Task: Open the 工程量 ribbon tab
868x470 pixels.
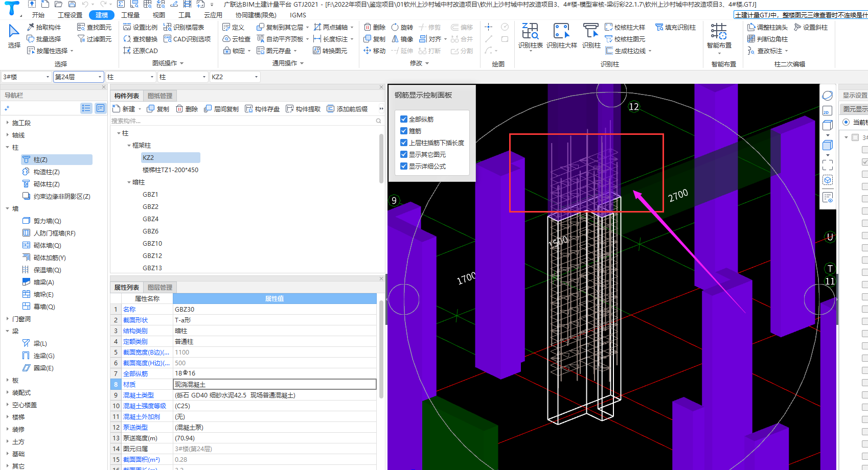Action: (x=130, y=15)
